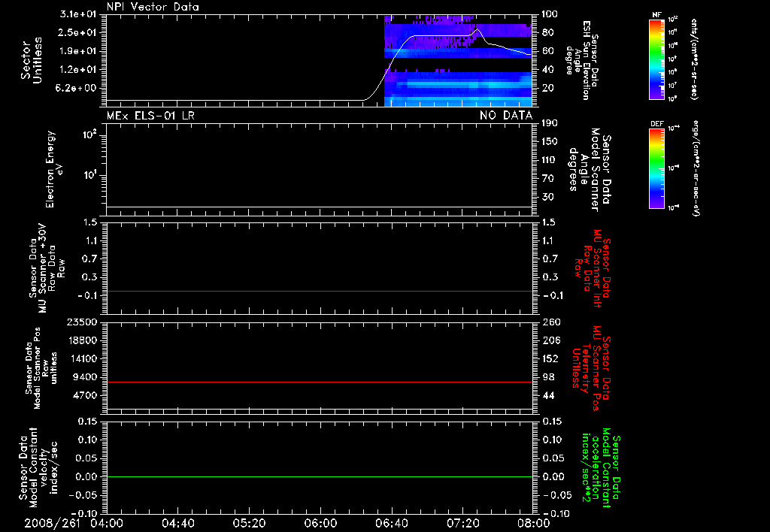Click the '110' scanner angle tick label
Viewport: 770px width, 532px height.
click(x=550, y=160)
